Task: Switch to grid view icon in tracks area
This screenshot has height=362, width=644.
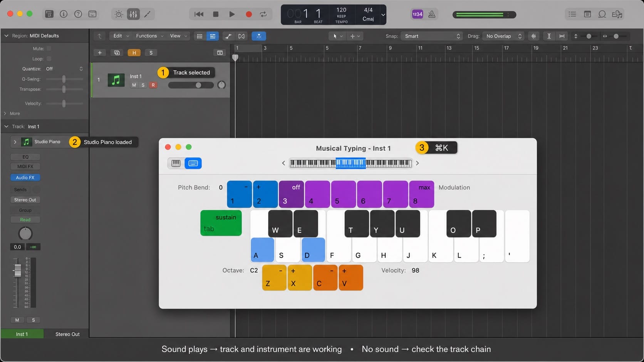Action: point(200,36)
